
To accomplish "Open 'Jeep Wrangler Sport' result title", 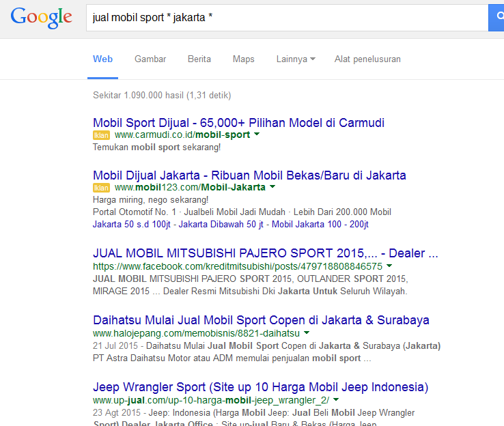I will tap(260, 387).
